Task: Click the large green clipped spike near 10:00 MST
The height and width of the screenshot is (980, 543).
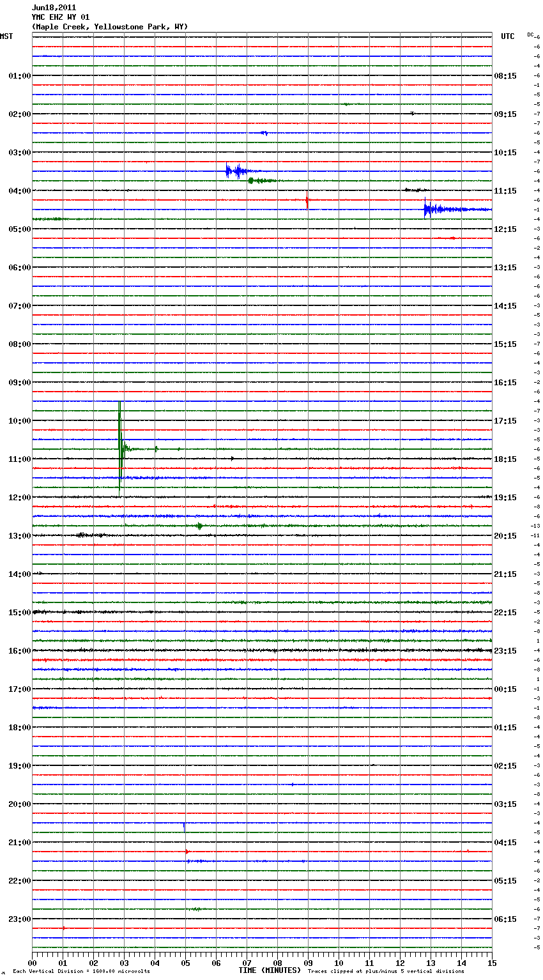Action: pyautogui.click(x=119, y=449)
